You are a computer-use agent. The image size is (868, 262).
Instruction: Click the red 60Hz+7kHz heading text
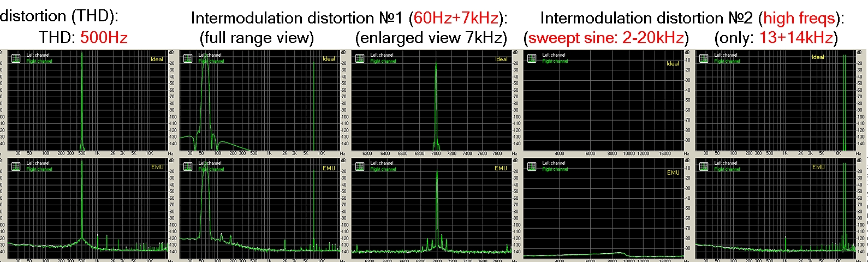(x=456, y=18)
